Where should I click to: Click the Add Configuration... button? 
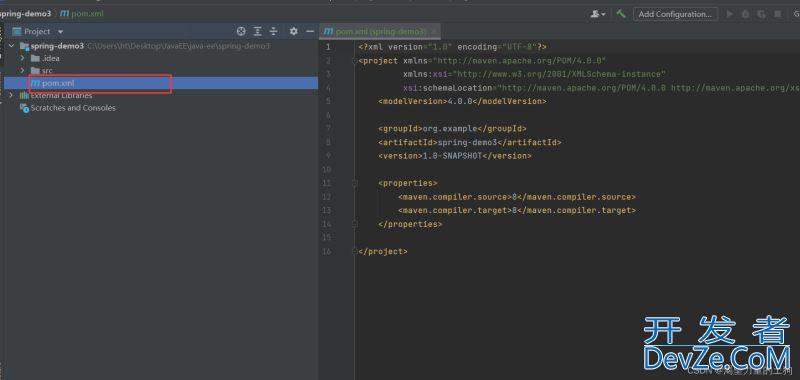[x=675, y=14]
